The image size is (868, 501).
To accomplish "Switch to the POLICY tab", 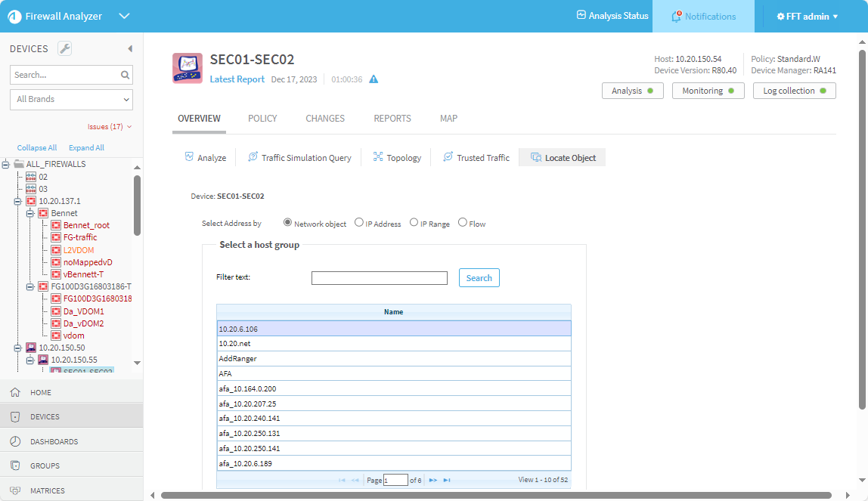I will tap(262, 119).
